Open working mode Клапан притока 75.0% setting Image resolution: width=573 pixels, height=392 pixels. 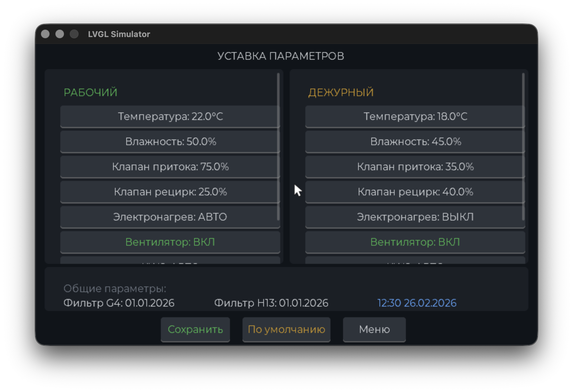tap(170, 167)
